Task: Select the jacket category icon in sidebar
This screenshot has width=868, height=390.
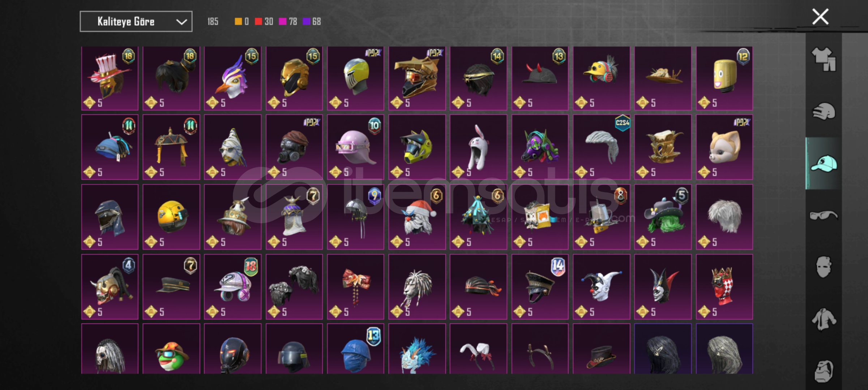Action: coord(824,320)
